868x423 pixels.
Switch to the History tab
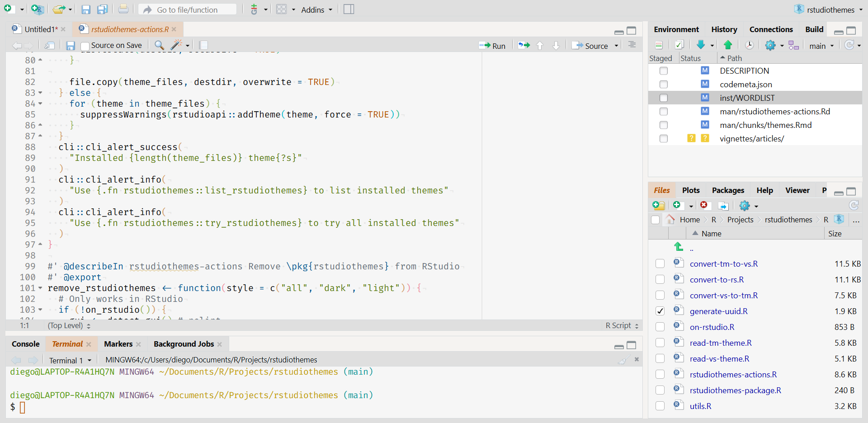[x=724, y=29]
